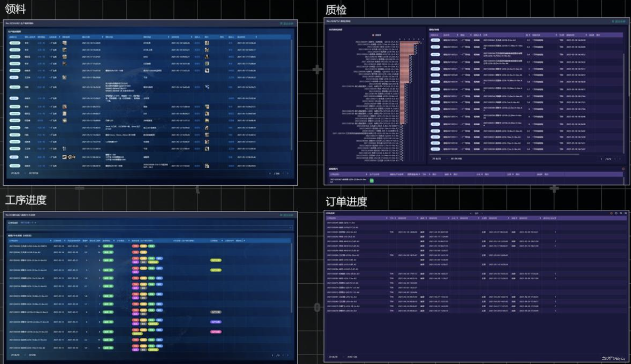The width and height of the screenshot is (631, 364).
Task: Toggle the pink legend item in 质检 bar chart
Action: point(375,35)
